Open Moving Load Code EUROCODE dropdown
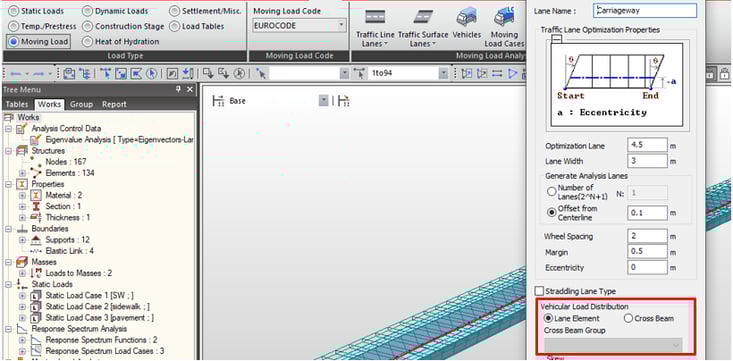Image resolution: width=733 pixels, height=361 pixels. pyautogui.click(x=341, y=26)
